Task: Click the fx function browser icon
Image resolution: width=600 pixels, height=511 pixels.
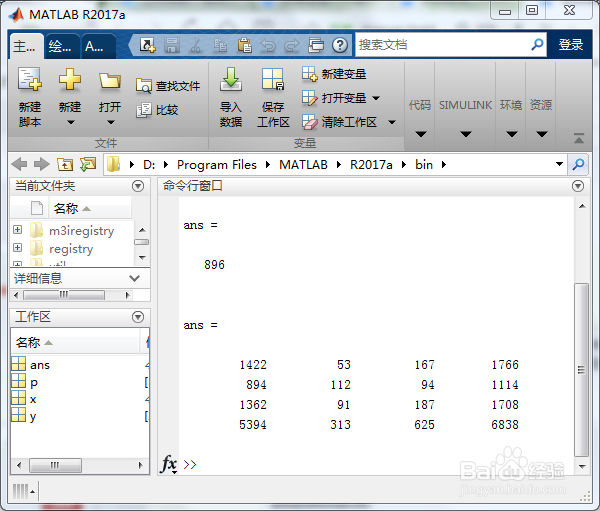Action: pos(169,464)
